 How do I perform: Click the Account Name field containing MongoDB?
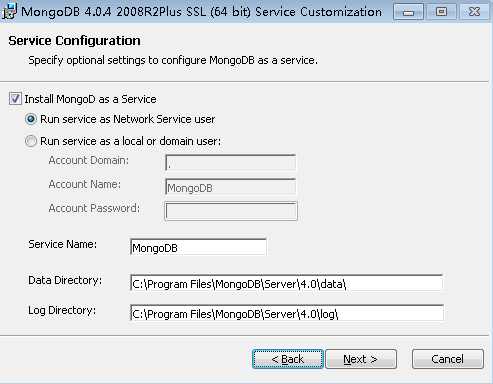click(x=230, y=187)
